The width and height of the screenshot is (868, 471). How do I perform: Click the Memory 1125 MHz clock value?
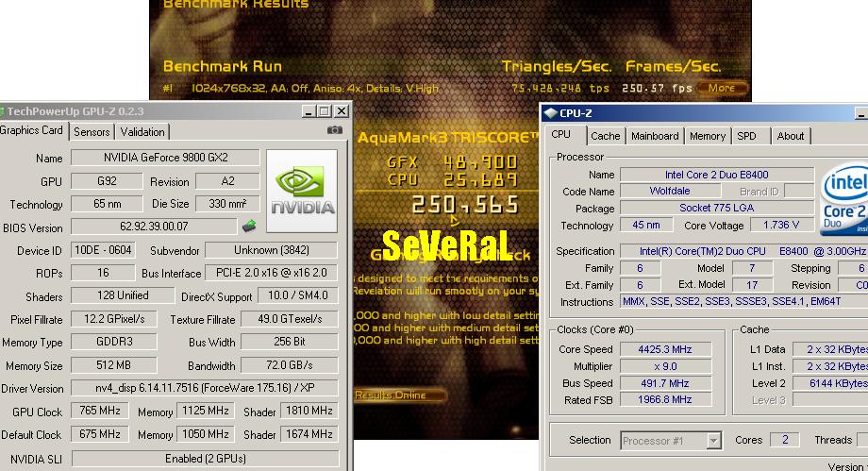(x=206, y=411)
